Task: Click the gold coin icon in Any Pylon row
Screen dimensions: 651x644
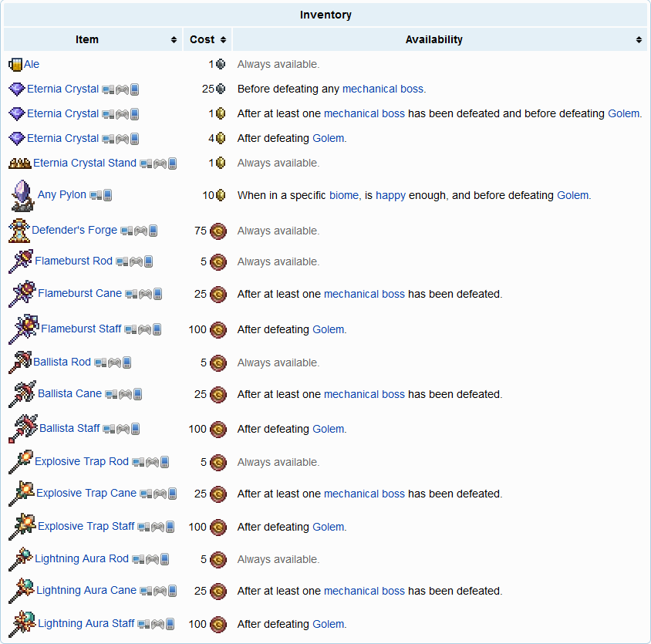Action: (221, 195)
